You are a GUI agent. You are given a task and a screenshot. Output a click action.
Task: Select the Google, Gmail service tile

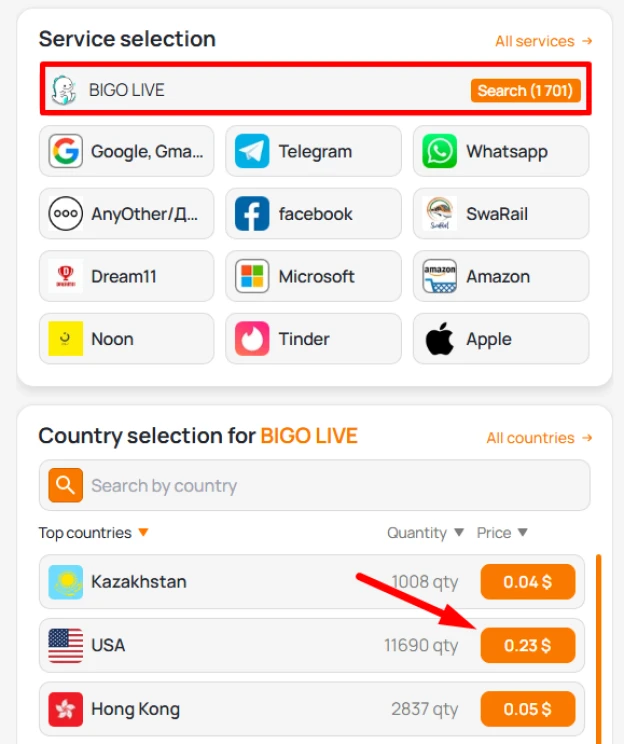pyautogui.click(x=127, y=151)
